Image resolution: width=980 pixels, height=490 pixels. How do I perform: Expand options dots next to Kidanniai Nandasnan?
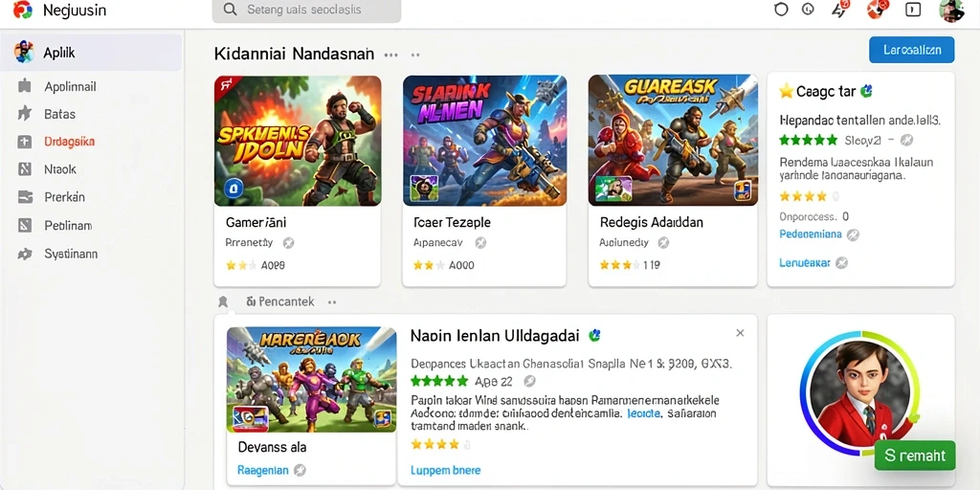(x=391, y=55)
